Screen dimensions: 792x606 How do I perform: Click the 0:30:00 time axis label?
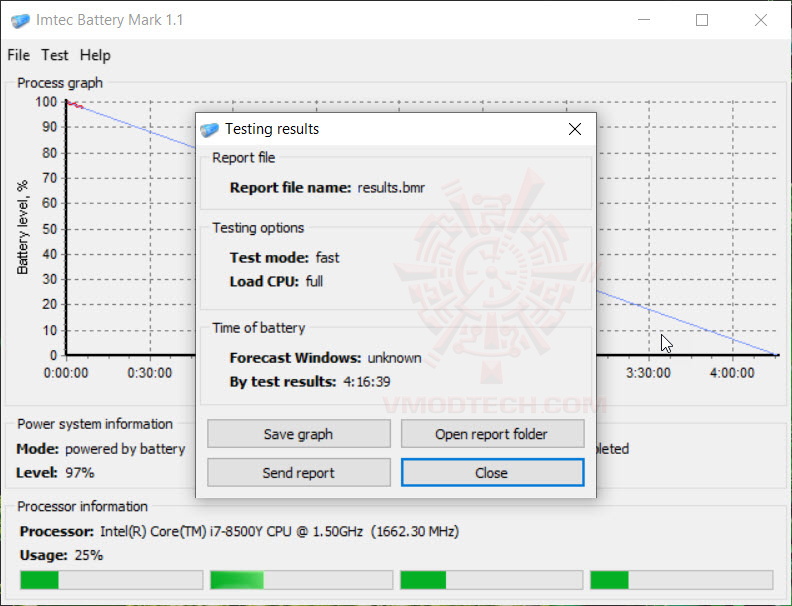pos(150,373)
